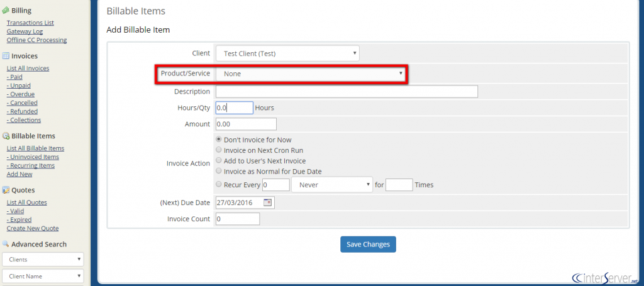Click the Invoices section table icon
Viewport: 644px width, 286px height.
point(6,56)
